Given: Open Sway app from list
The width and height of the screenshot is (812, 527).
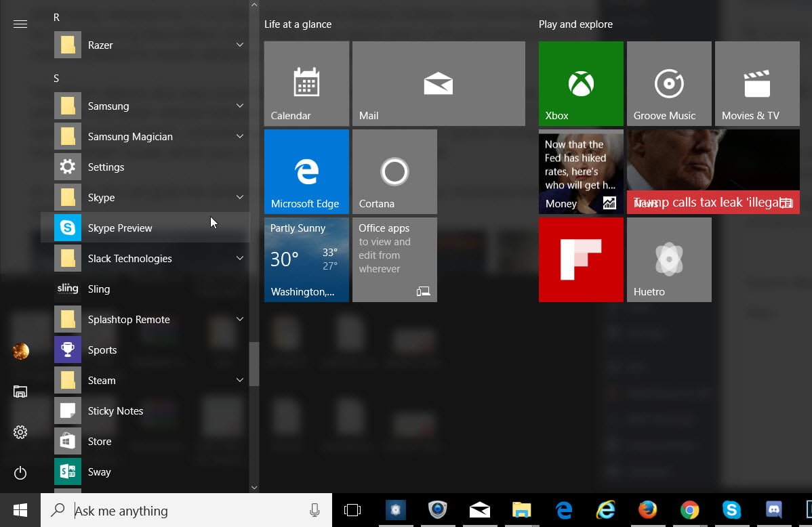Looking at the screenshot, I should click(145, 471).
